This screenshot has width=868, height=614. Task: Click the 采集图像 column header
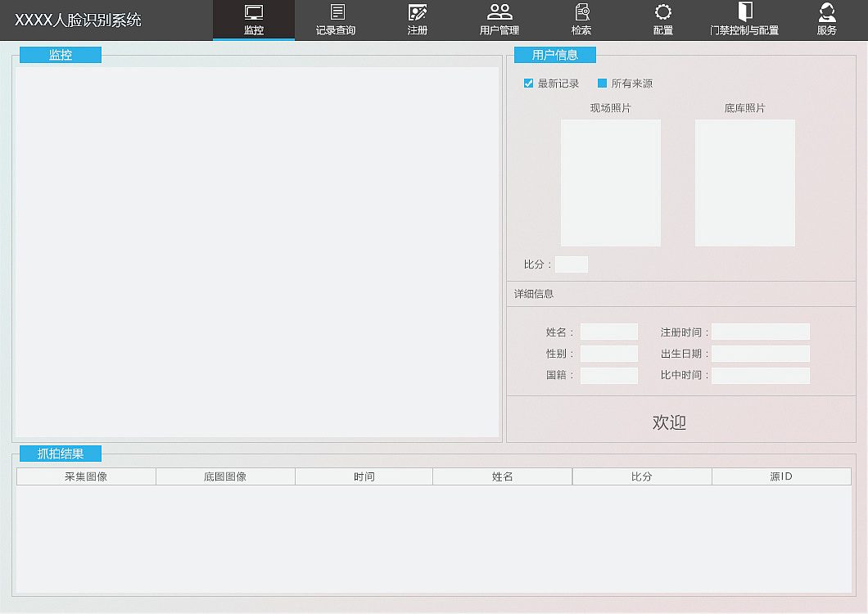pyautogui.click(x=86, y=476)
